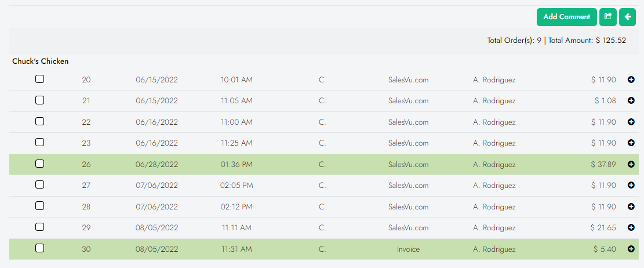
Task: Click plus icon for order 30
Action: click(631, 249)
